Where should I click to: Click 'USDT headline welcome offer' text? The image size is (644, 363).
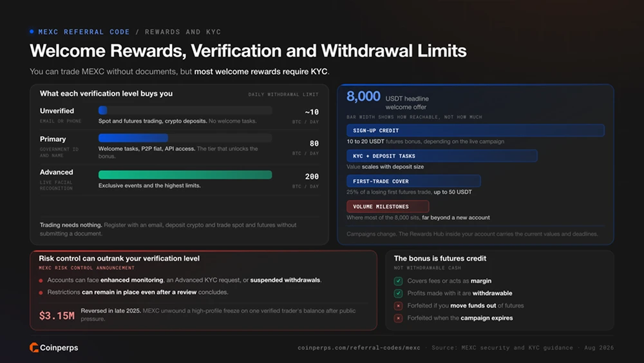407,103
